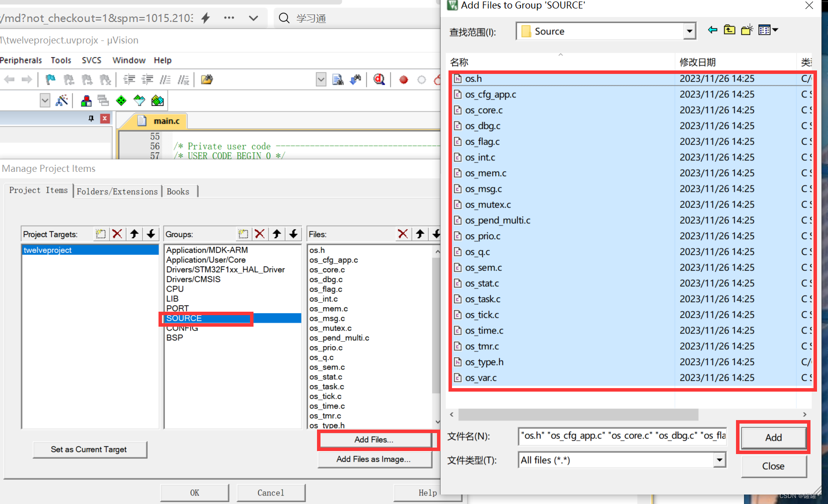Open the target selection dropdown arrow in toolbar

(45, 100)
